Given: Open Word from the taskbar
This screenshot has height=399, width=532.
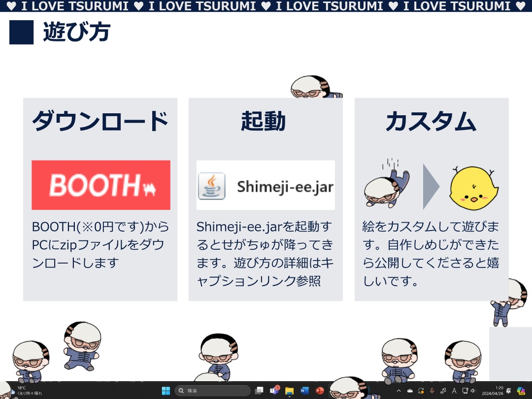Looking at the screenshot, I should 303,390.
